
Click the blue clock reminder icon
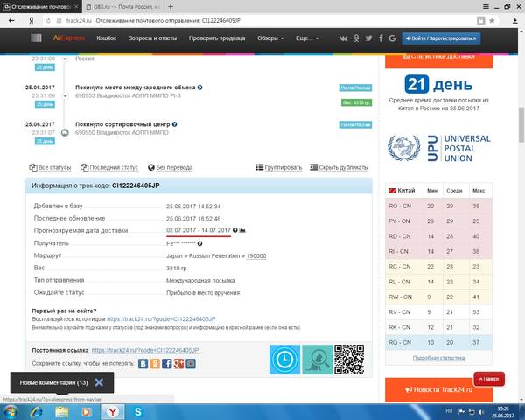tap(284, 360)
